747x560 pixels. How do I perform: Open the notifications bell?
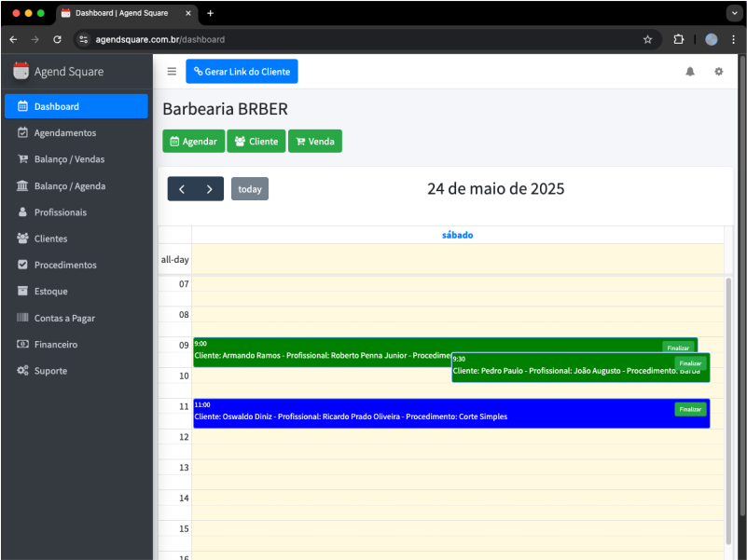pos(689,71)
